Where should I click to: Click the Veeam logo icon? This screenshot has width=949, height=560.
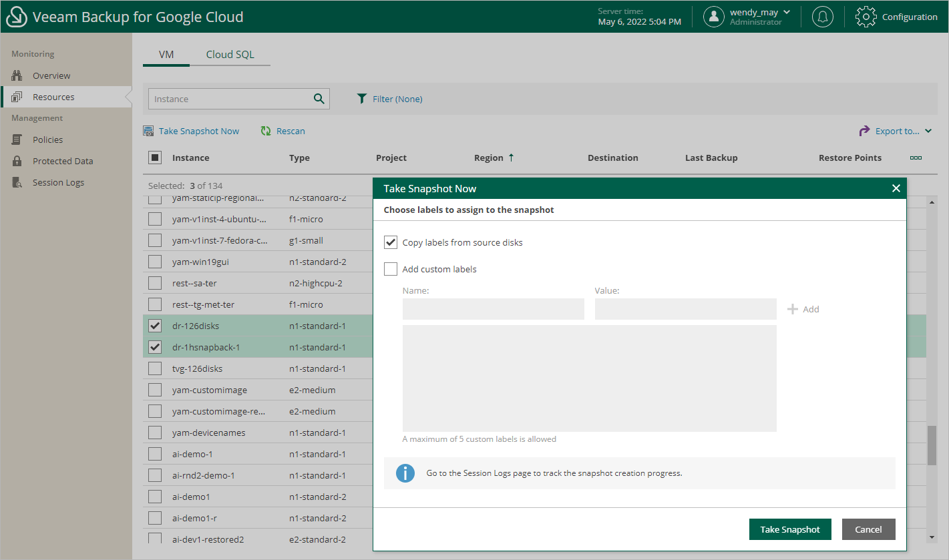click(16, 17)
